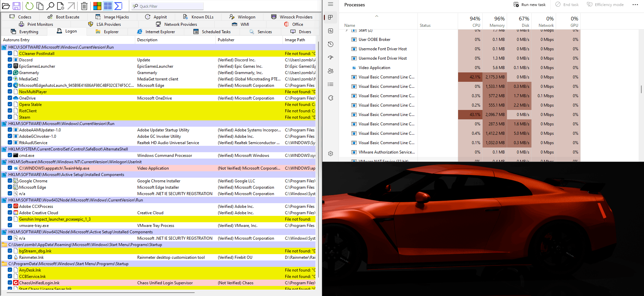Open Task Manager Performance page icon
The image size is (644, 296).
point(331,31)
